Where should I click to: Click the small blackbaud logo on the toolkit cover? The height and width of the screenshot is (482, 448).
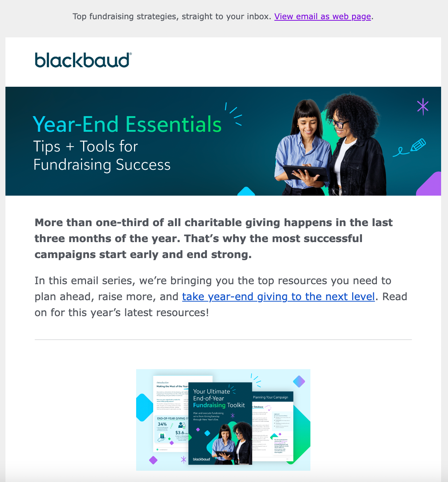[201, 459]
